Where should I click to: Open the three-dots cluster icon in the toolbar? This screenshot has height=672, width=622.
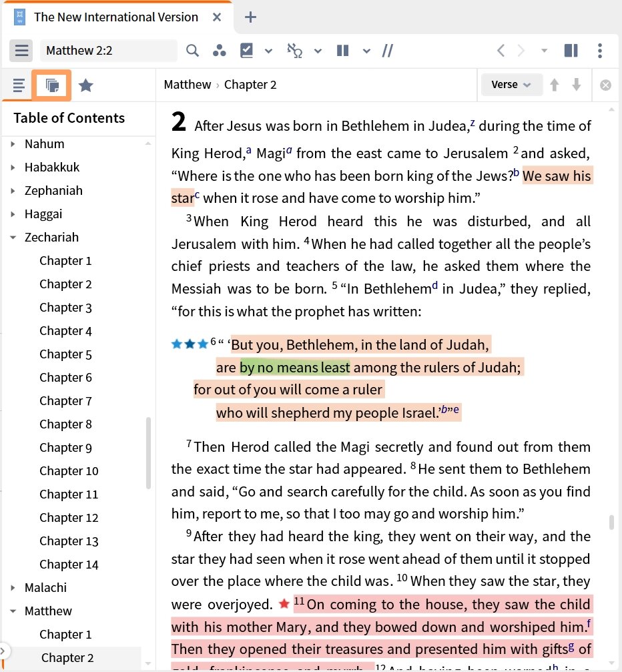tap(220, 51)
